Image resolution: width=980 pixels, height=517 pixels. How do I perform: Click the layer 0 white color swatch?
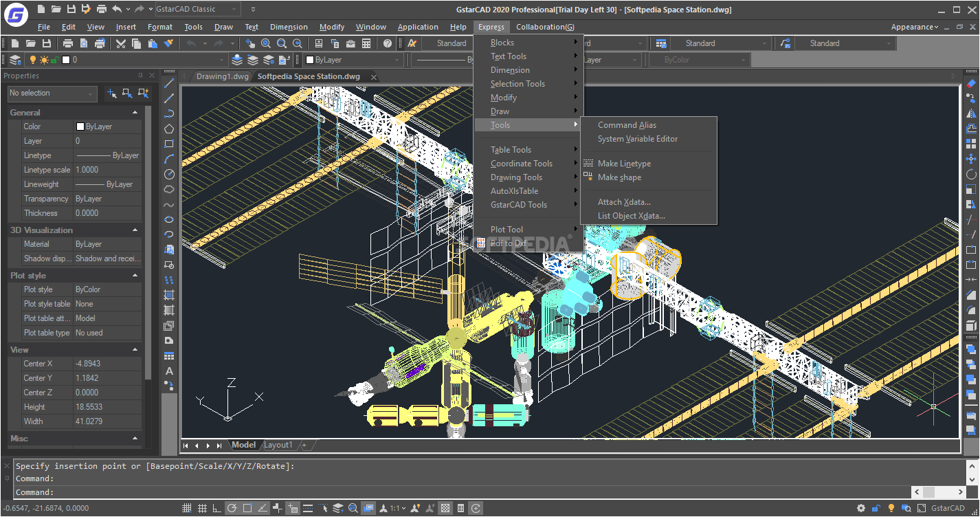[x=66, y=60]
